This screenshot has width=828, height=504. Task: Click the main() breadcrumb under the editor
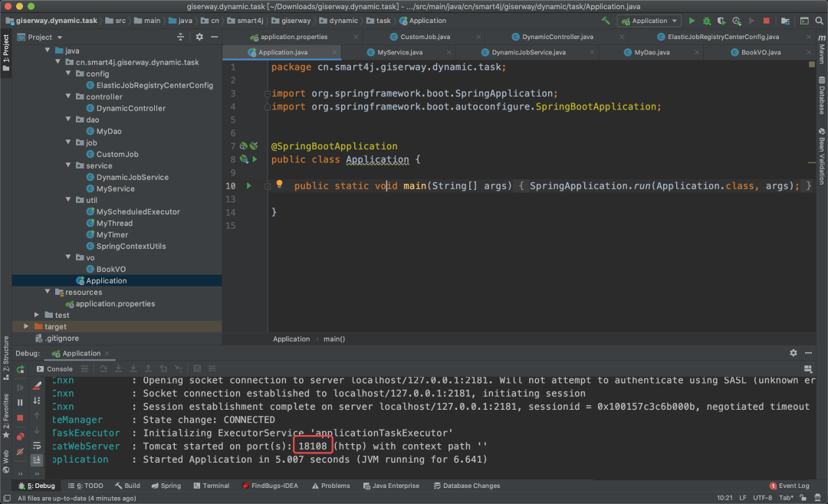coord(333,339)
